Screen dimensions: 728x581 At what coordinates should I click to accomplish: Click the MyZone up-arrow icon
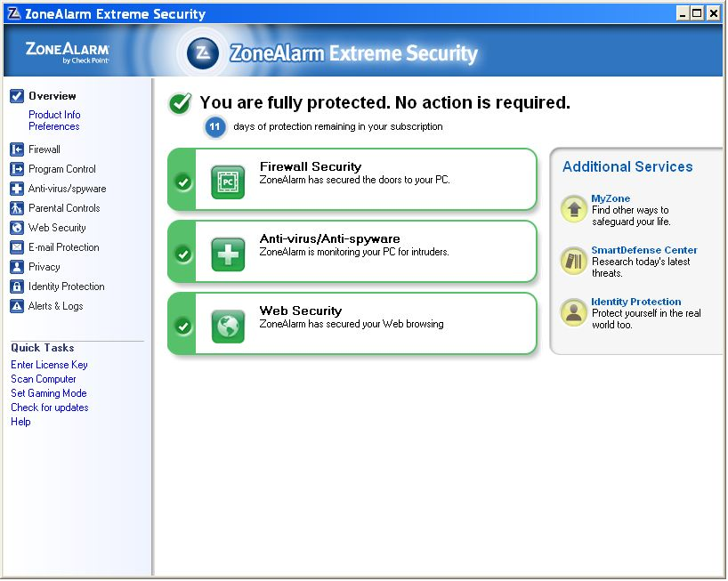tap(574, 209)
